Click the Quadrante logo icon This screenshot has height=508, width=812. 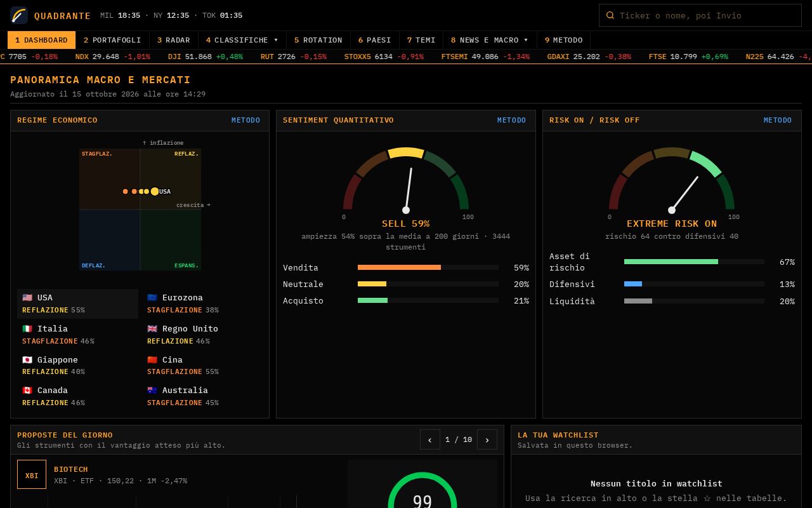point(19,15)
